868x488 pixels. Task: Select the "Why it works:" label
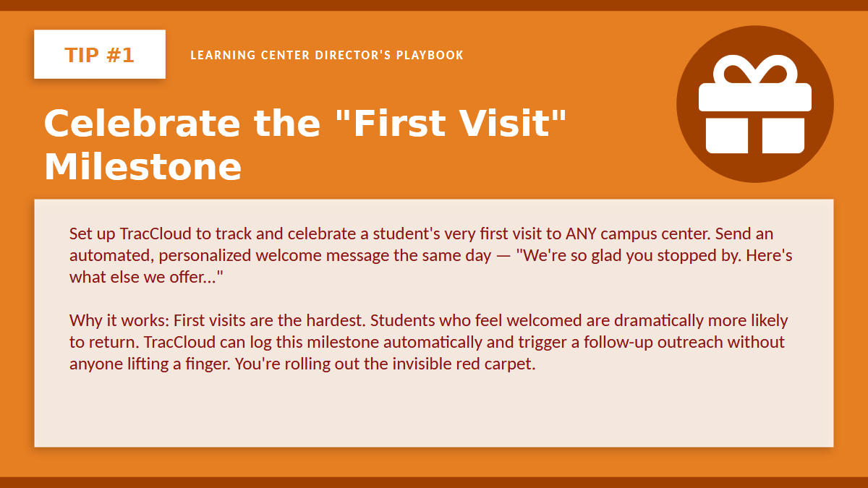119,320
